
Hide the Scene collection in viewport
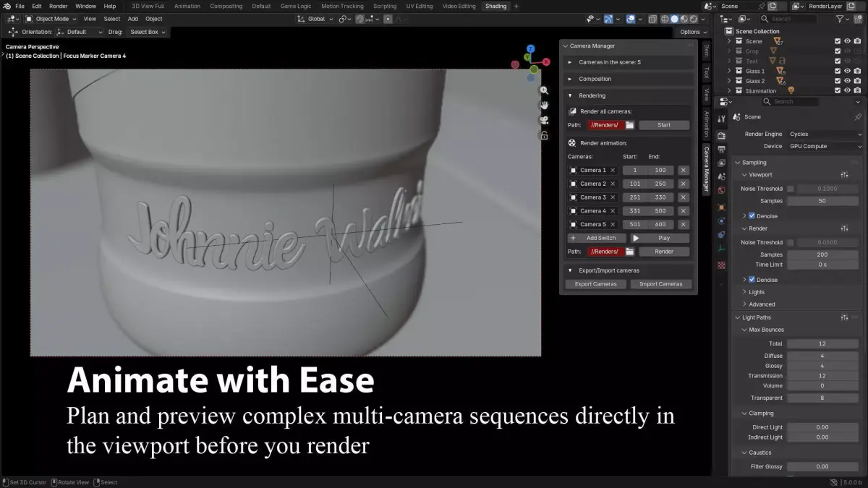(x=847, y=41)
